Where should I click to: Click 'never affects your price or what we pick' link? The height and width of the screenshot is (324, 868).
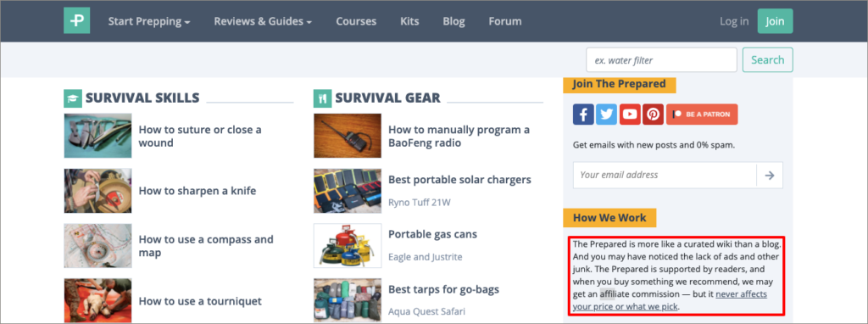(670, 300)
